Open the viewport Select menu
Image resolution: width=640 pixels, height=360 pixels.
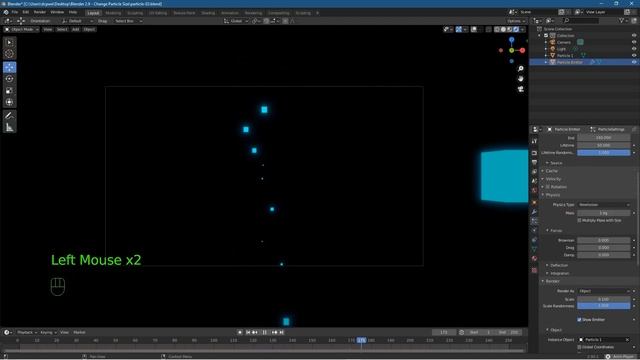(x=62, y=29)
